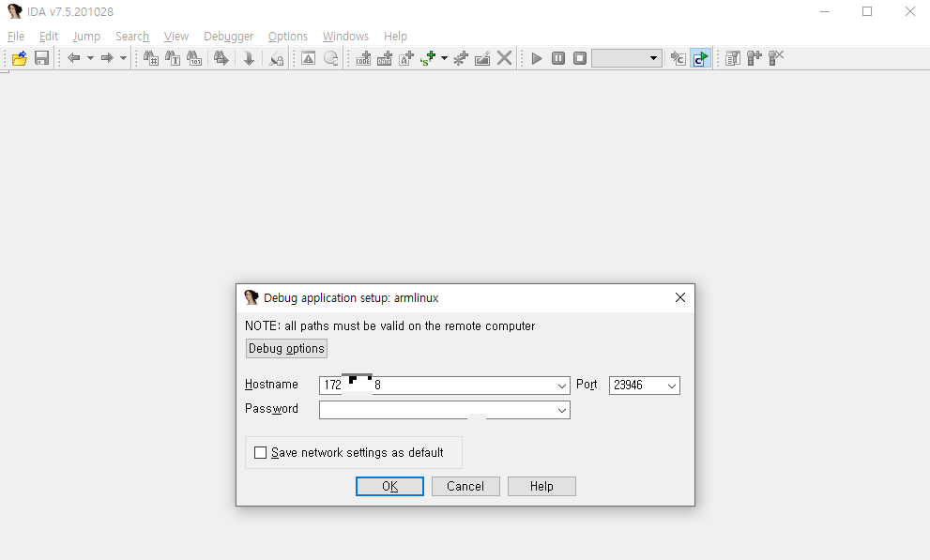Open the Edit menu

click(x=49, y=37)
